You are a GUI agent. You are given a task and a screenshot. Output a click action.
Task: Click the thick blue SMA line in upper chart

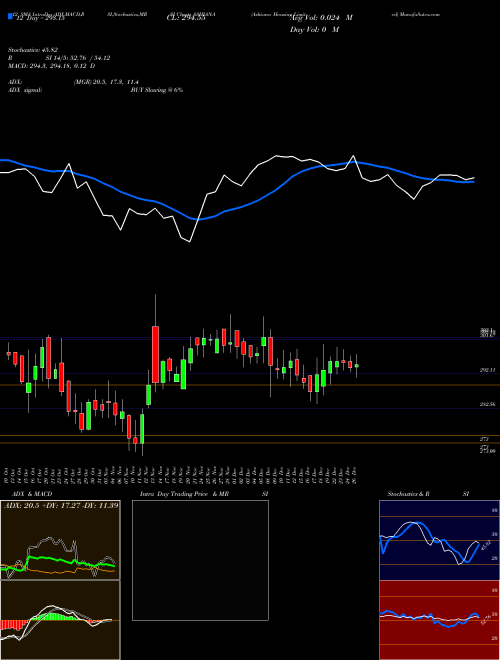[x=237, y=208]
